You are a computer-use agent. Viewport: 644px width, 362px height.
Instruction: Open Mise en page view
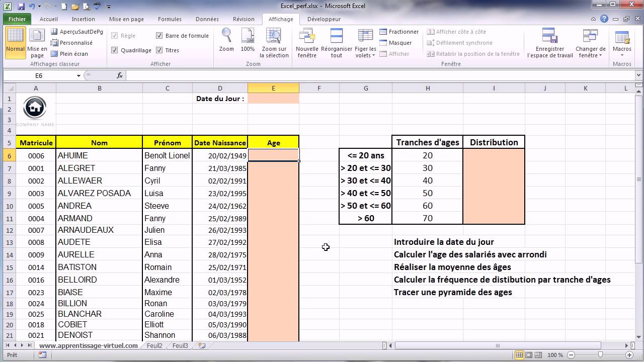[x=37, y=42]
